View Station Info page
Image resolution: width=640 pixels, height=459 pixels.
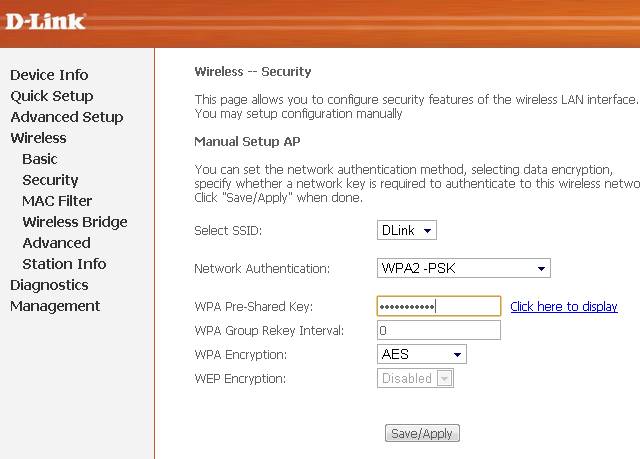click(64, 264)
